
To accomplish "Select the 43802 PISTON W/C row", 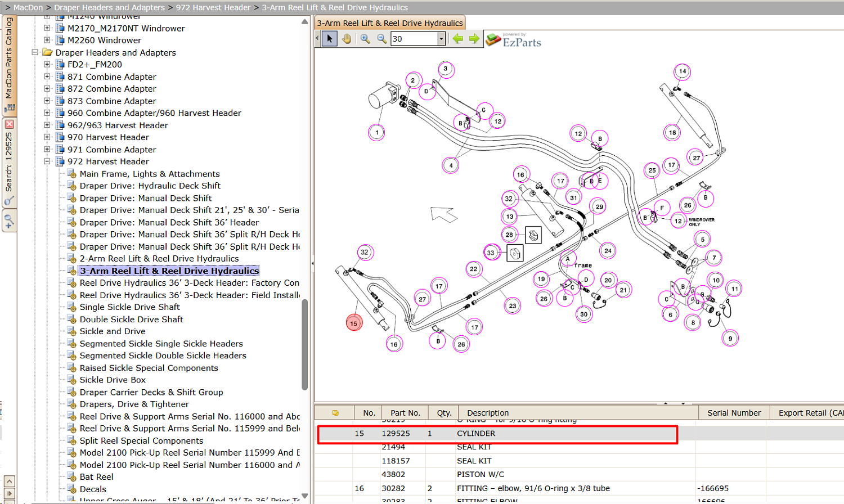I will [x=580, y=474].
